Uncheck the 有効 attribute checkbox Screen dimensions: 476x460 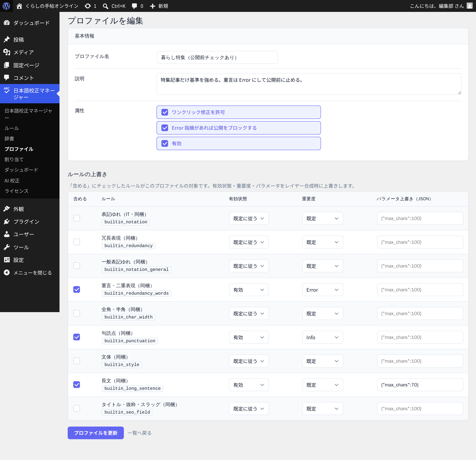(165, 143)
